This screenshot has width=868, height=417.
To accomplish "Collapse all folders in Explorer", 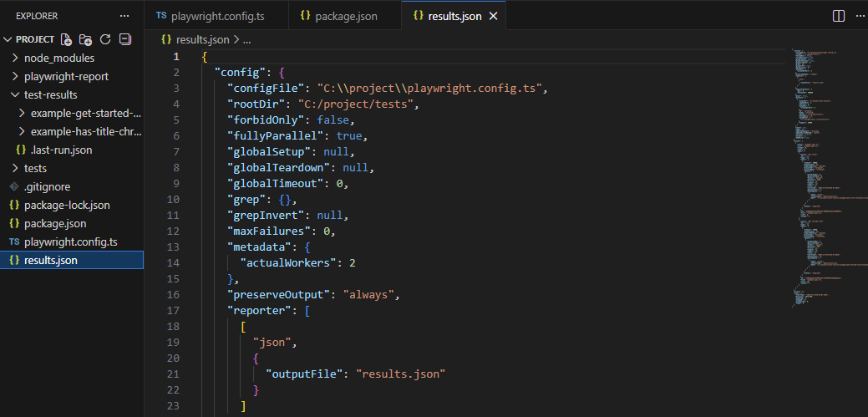I will (125, 39).
